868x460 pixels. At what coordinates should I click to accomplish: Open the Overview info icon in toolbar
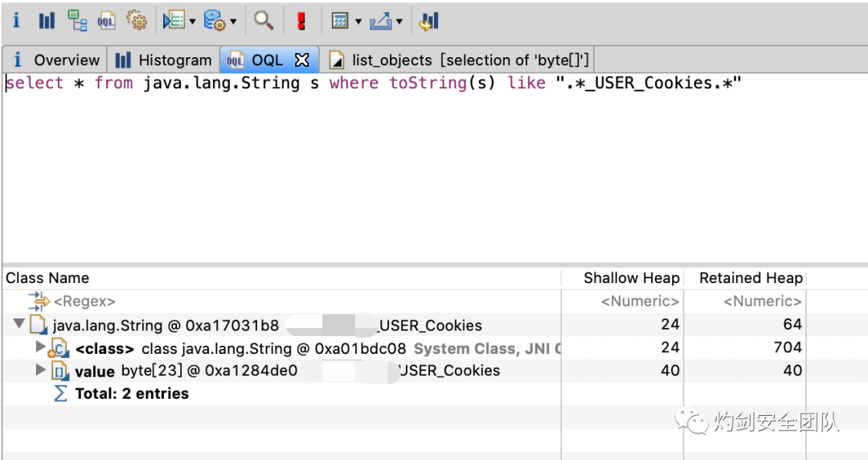point(16,21)
